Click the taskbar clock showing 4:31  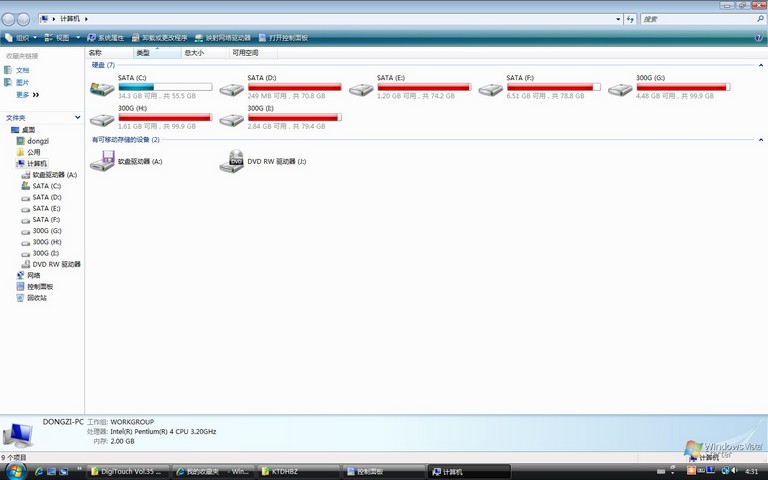[751, 471]
